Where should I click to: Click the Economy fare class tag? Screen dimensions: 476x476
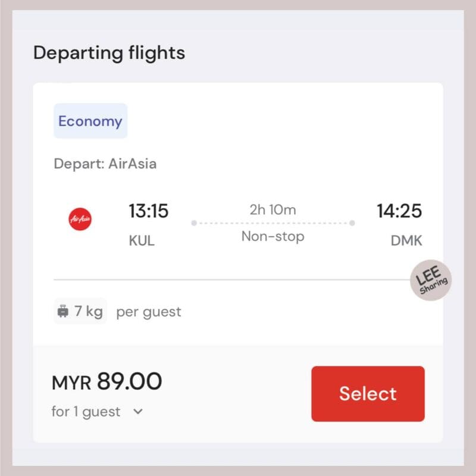[x=90, y=121]
